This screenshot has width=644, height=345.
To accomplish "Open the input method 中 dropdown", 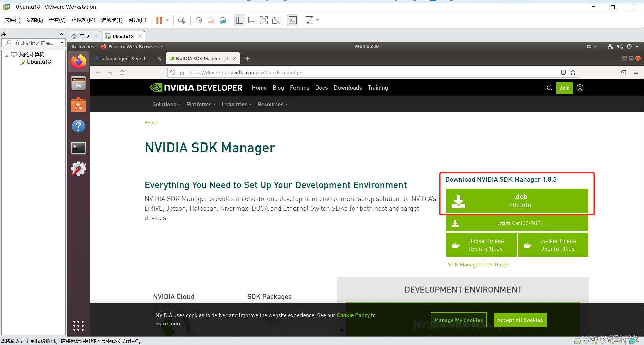I will point(592,47).
